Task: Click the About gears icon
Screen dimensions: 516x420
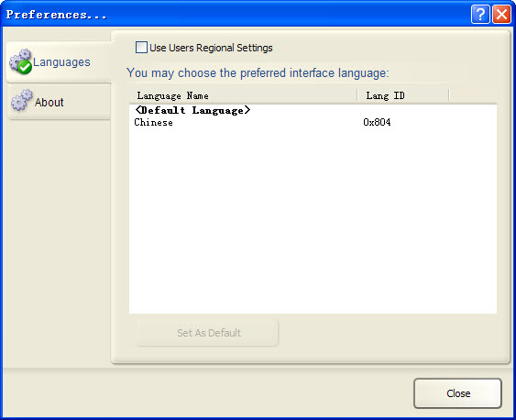Action: [22, 100]
